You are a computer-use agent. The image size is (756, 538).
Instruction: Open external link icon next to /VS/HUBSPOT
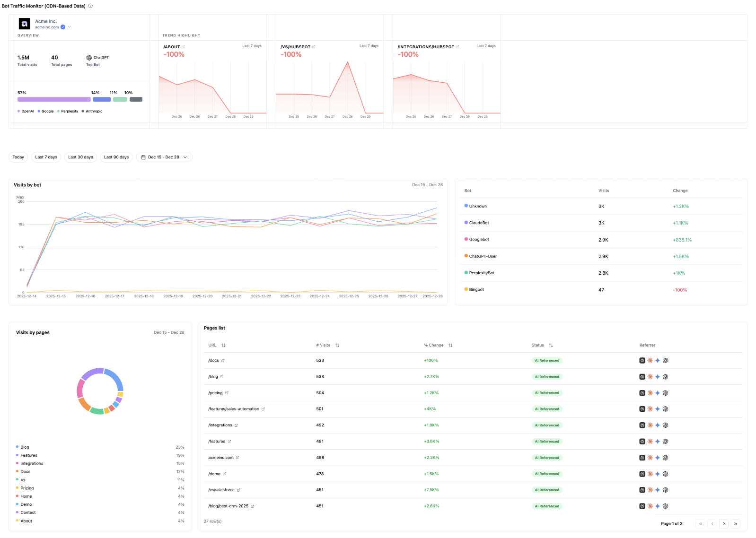[x=314, y=47]
